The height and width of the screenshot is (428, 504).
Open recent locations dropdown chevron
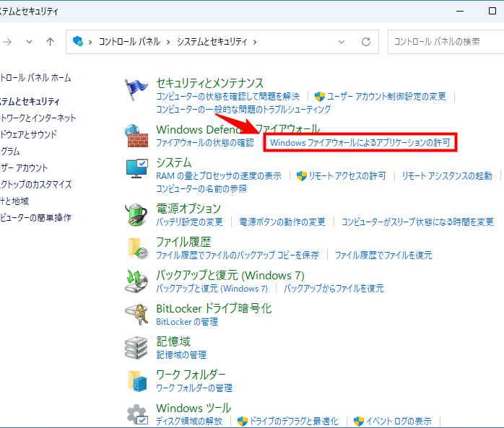click(x=30, y=42)
